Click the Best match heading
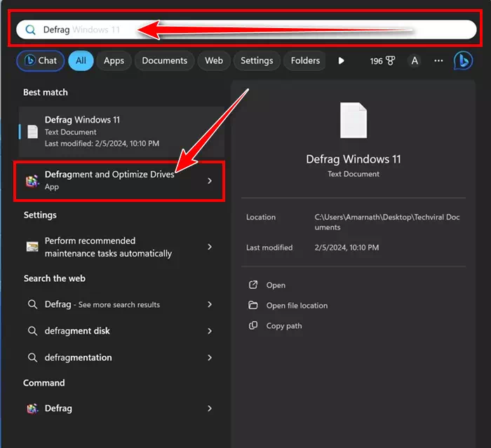The height and width of the screenshot is (448, 491). pyautogui.click(x=46, y=93)
